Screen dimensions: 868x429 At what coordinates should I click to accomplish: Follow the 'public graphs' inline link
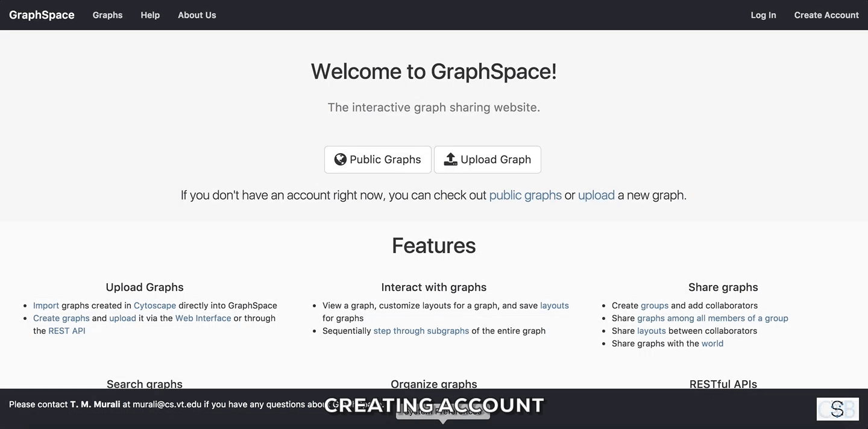tap(526, 195)
